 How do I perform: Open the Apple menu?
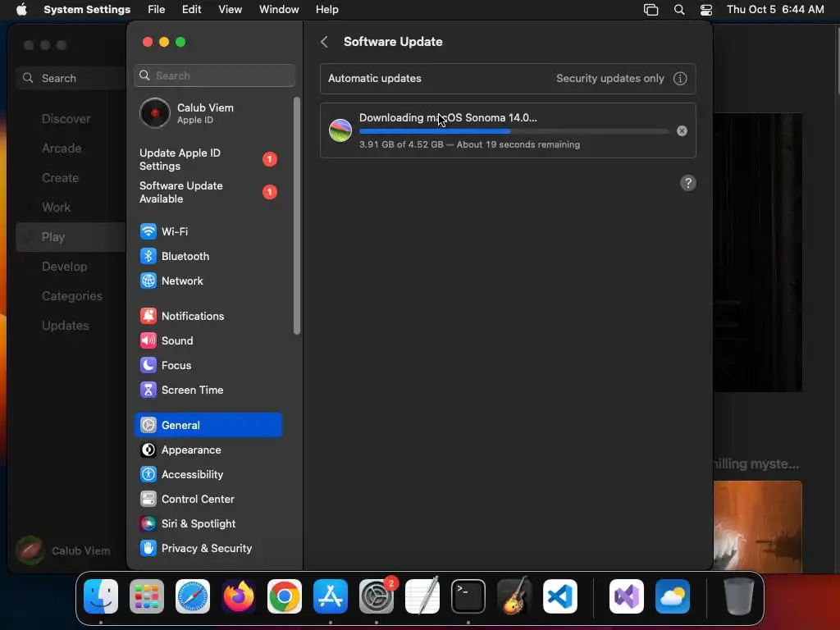(21, 10)
